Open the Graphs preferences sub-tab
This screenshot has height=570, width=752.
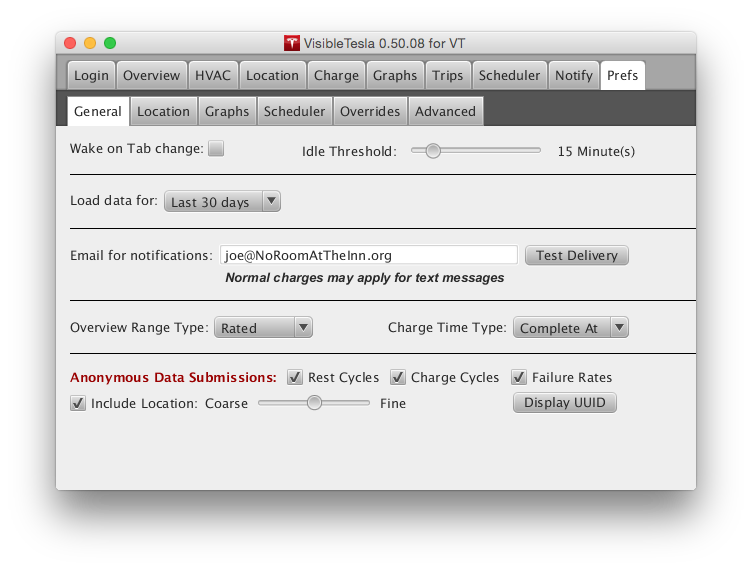(x=227, y=112)
